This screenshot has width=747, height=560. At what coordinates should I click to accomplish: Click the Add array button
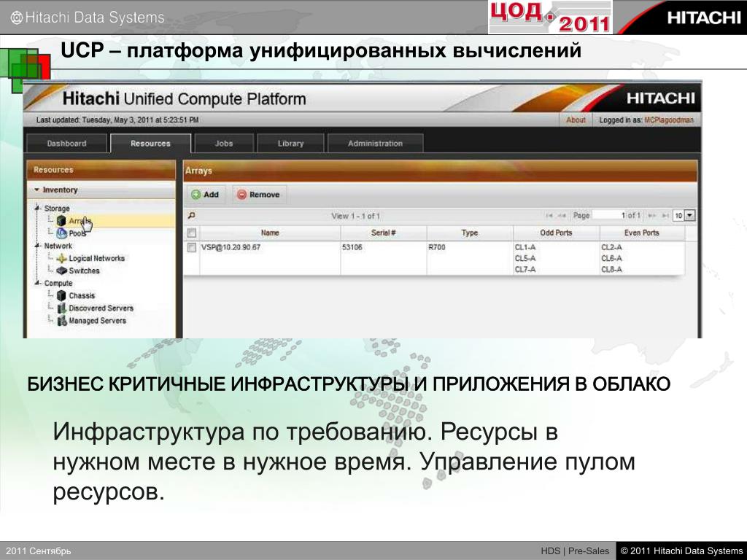tap(206, 194)
